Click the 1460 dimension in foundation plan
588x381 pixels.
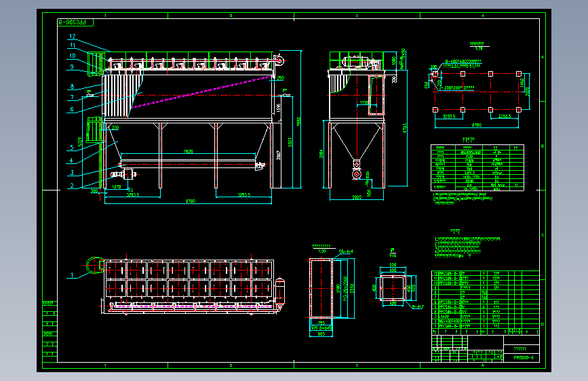tap(522, 82)
